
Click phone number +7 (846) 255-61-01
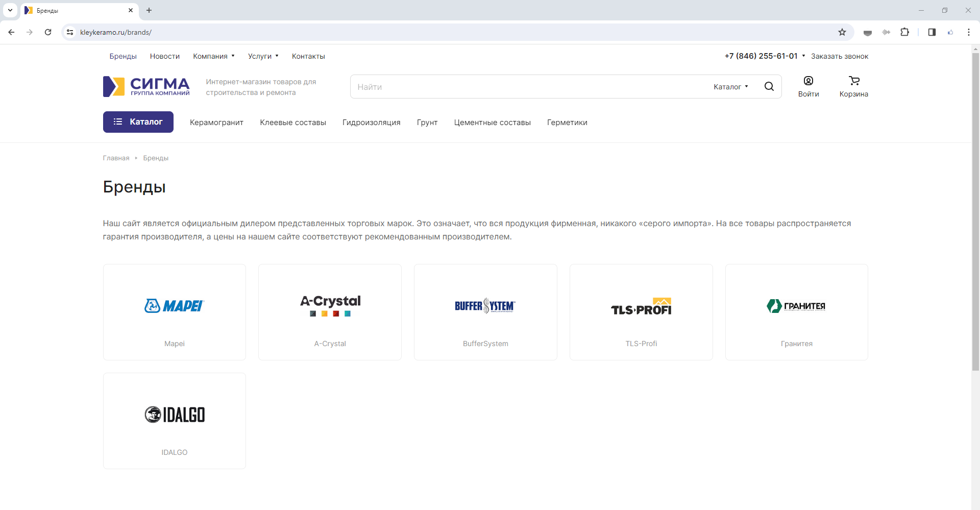click(x=761, y=56)
